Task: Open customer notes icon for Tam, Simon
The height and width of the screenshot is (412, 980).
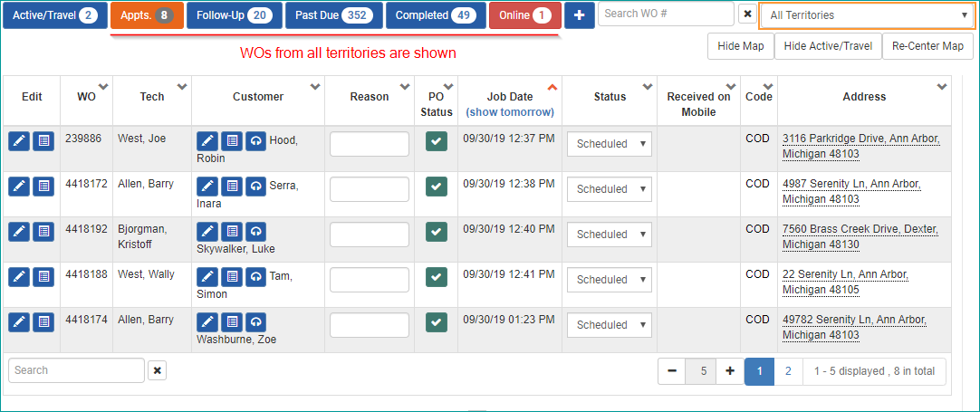Action: (x=232, y=276)
